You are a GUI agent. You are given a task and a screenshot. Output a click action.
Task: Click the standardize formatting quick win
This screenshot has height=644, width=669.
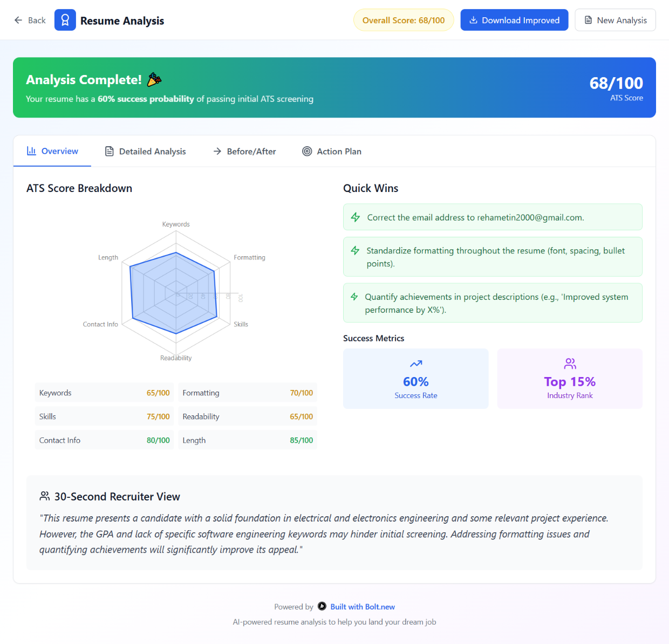pyautogui.click(x=493, y=257)
